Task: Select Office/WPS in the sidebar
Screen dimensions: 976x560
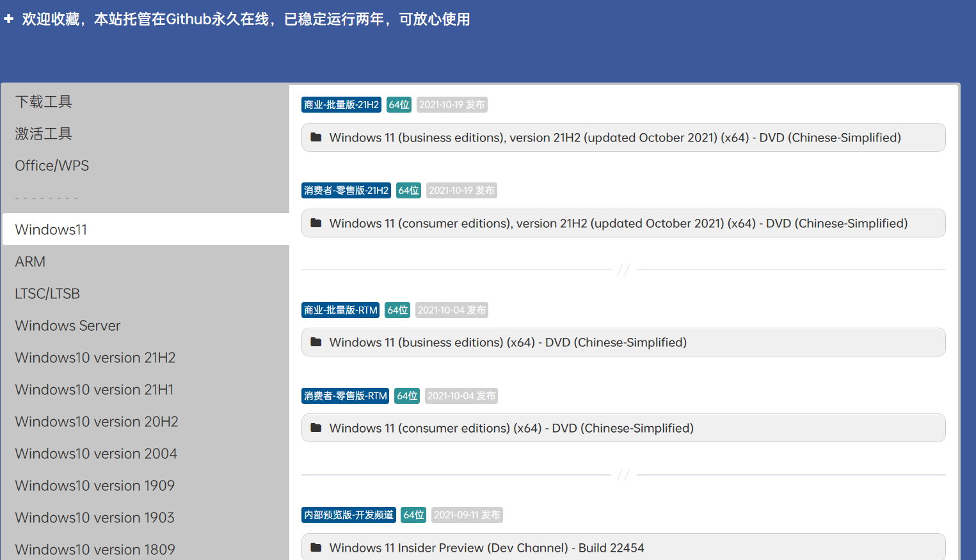Action: (x=52, y=166)
